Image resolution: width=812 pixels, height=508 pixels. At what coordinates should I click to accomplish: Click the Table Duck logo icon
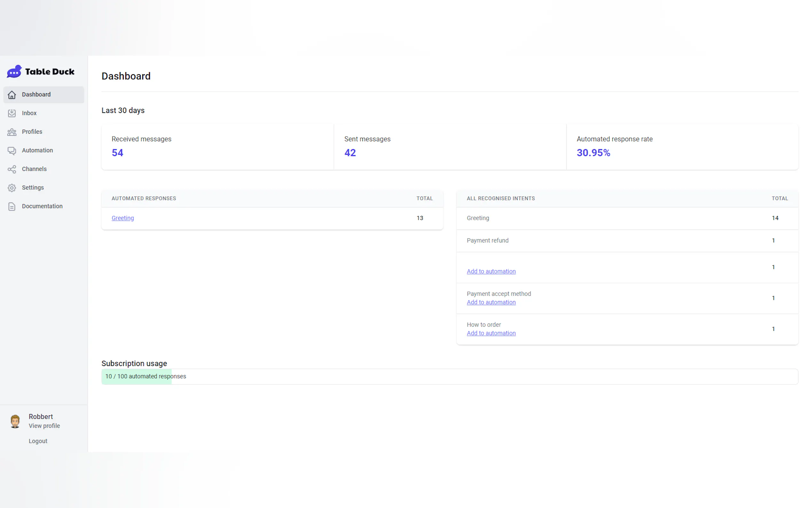[14, 72]
